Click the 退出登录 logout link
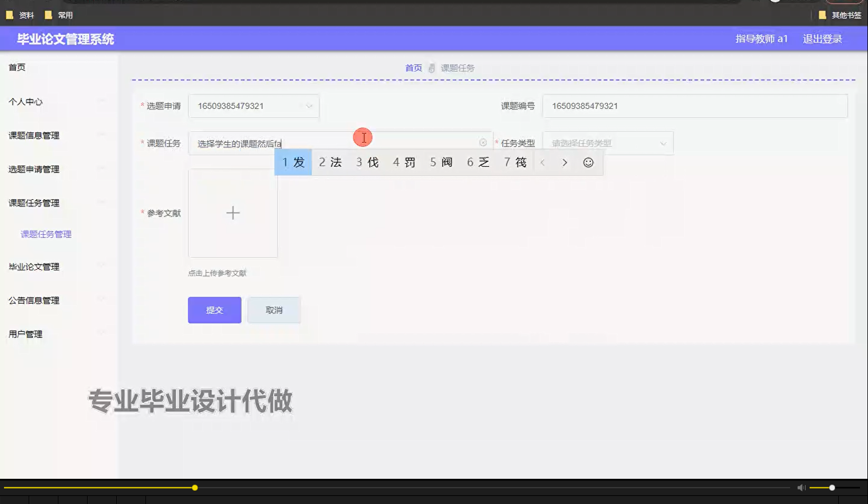The width and height of the screenshot is (868, 504). [823, 39]
